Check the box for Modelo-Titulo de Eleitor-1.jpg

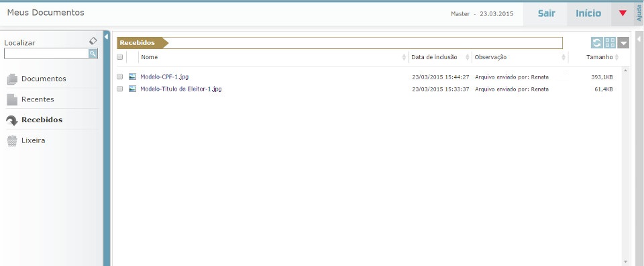pos(120,89)
